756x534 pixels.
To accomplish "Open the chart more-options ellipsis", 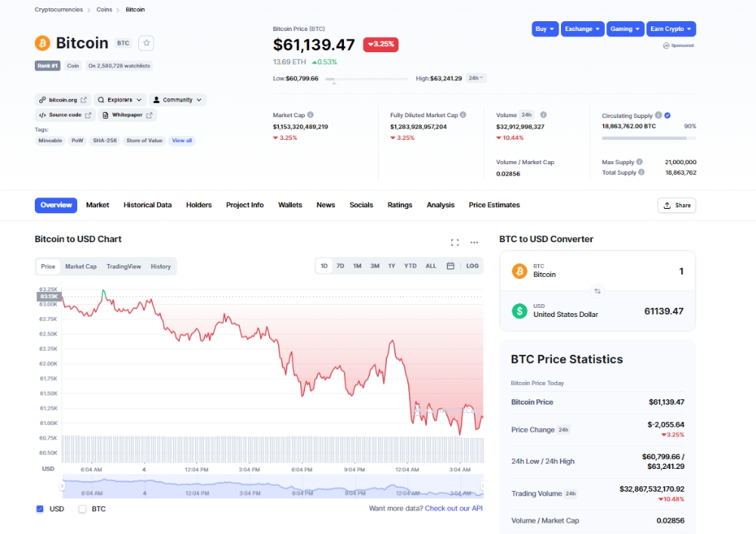I will point(475,243).
